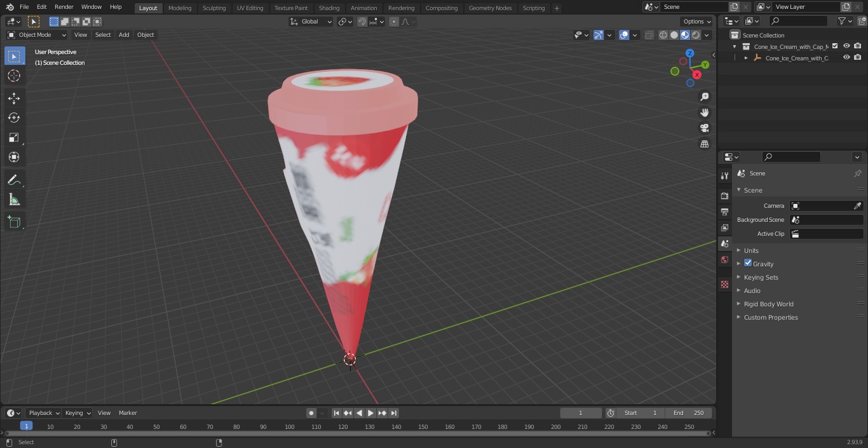Open the Options dropdown in viewport

[697, 22]
